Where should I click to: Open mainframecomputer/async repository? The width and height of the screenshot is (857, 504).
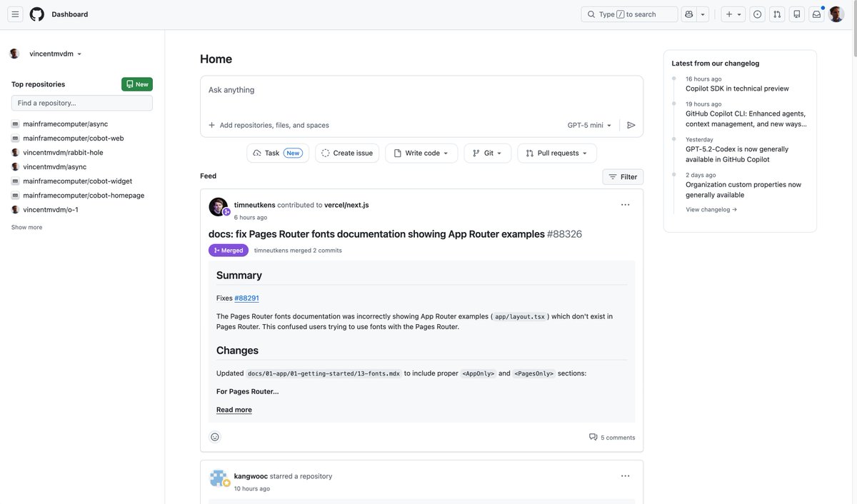(x=65, y=124)
